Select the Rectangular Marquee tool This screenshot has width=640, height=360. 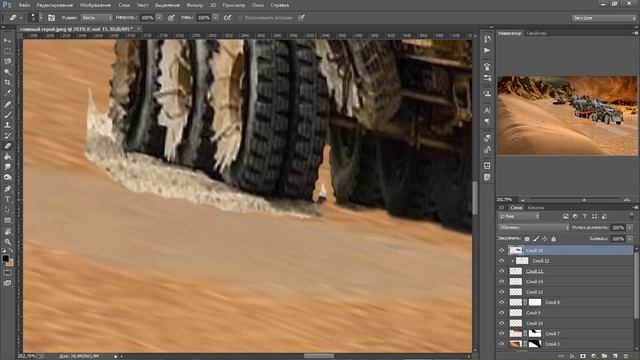(x=7, y=51)
